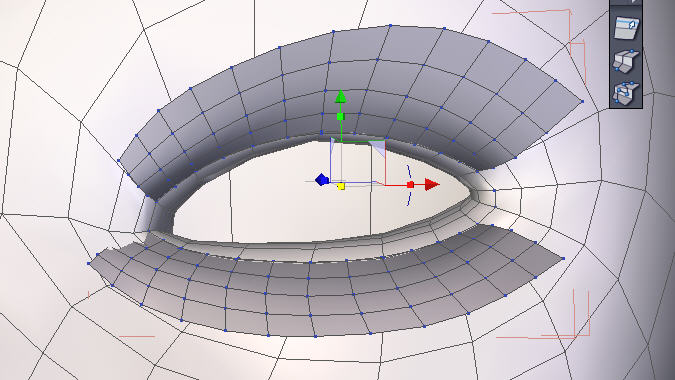Screen dimensions: 675x380
Task: Click the green Y-axis scale cube handle
Action: [x=340, y=116]
